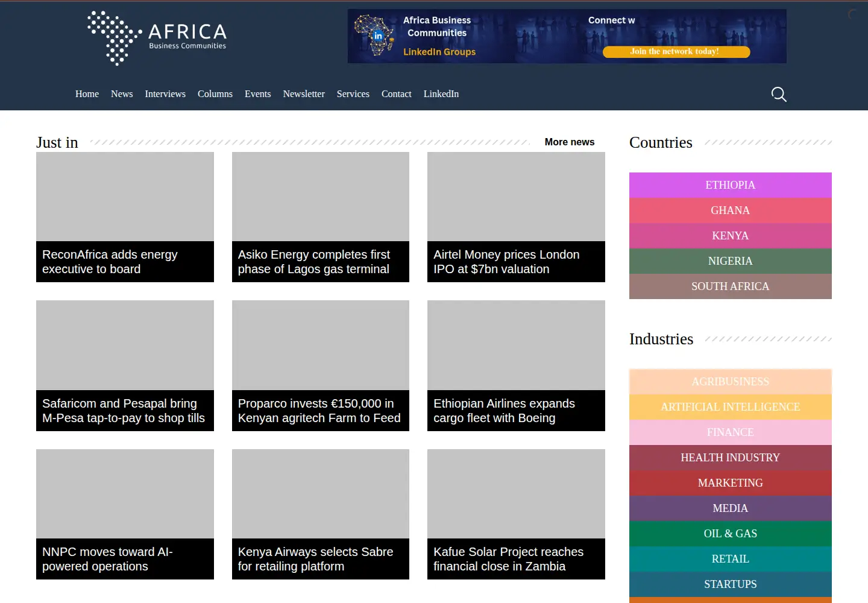The height and width of the screenshot is (603, 868).
Task: Go to the News menu
Action: tap(122, 94)
